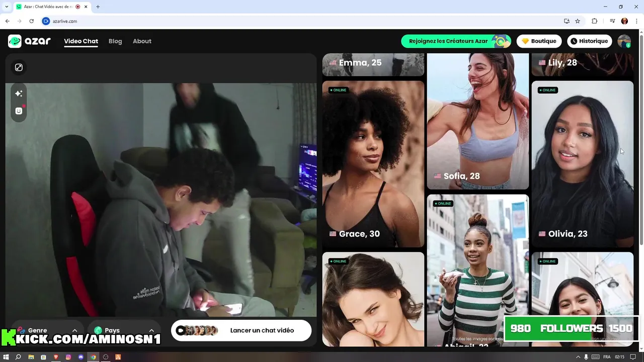Viewport: 644px width, 362px height.
Task: Open the Chrome profile avatar
Action: 624,21
